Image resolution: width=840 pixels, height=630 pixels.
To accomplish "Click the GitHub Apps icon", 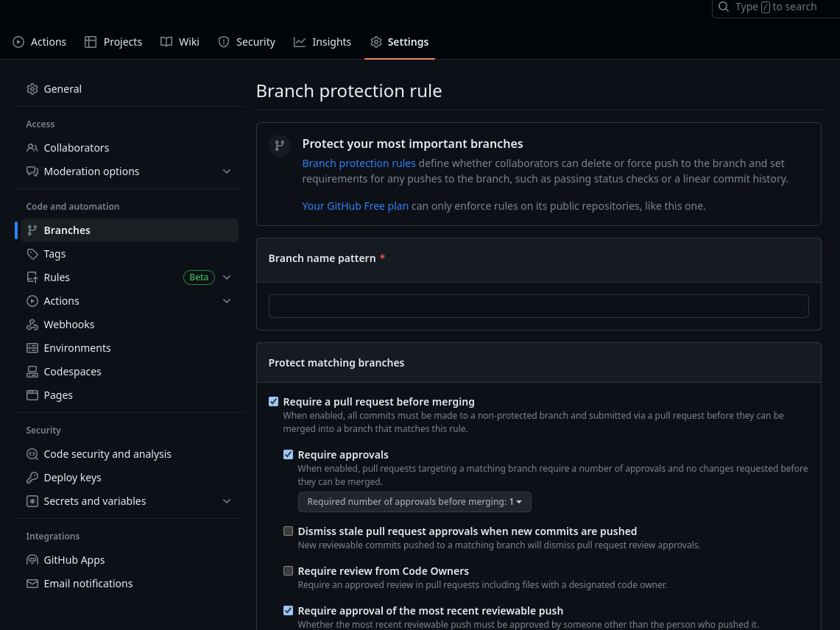I will [x=32, y=560].
